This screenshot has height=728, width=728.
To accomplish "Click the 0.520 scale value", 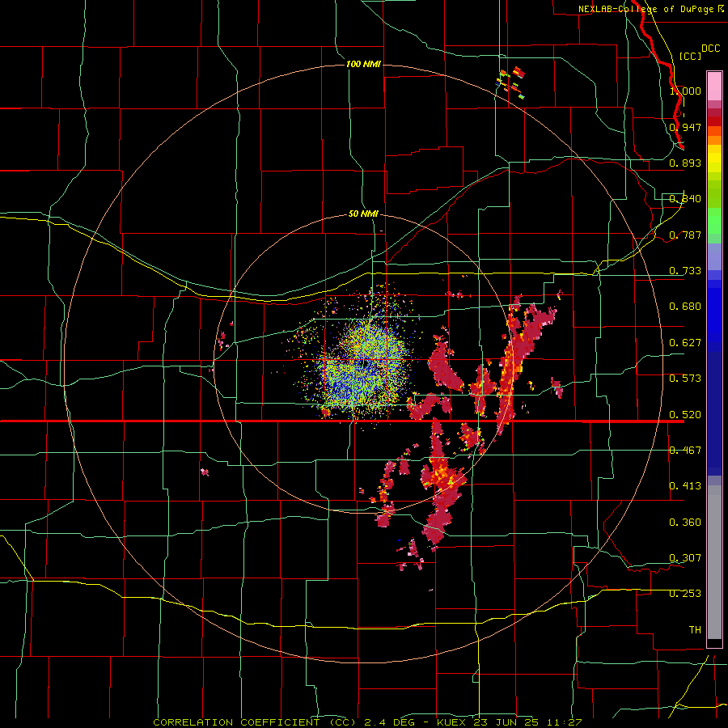I will pos(685,415).
